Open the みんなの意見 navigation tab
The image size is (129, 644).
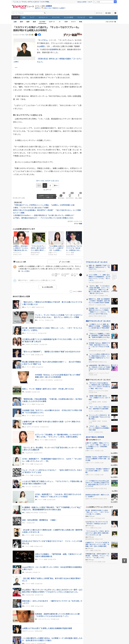tap(68, 17)
